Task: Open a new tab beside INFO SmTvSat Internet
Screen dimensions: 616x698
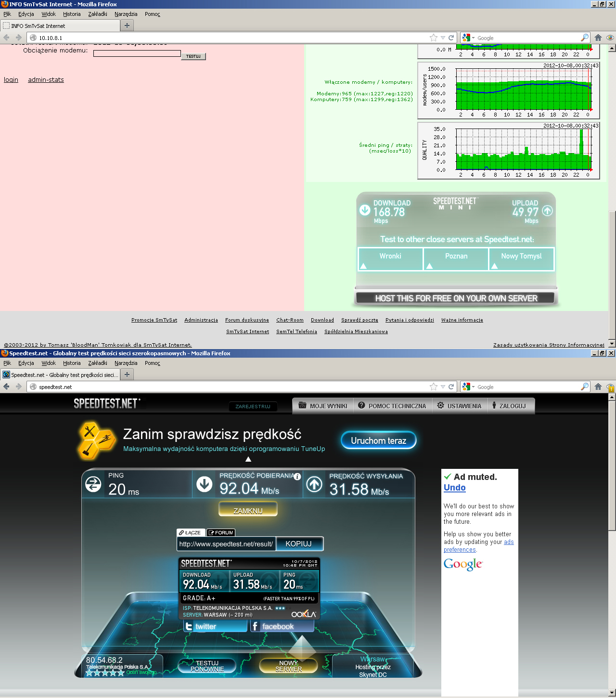Action: coord(127,26)
